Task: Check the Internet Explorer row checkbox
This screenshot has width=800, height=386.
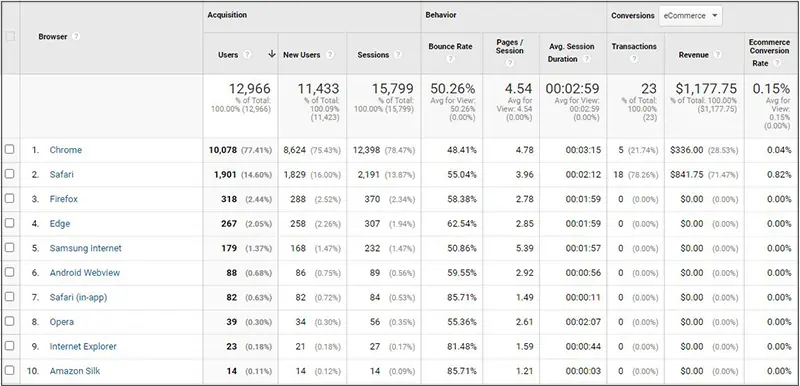Action: tap(10, 346)
